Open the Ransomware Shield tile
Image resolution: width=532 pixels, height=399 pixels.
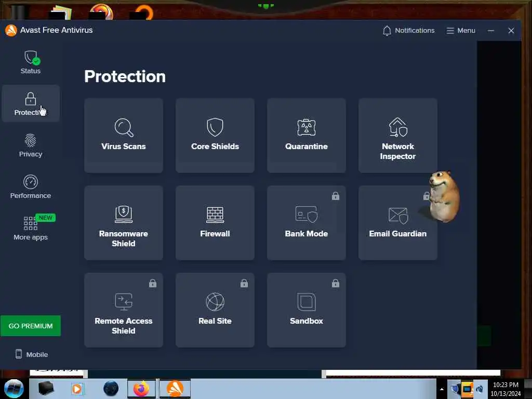pos(124,223)
